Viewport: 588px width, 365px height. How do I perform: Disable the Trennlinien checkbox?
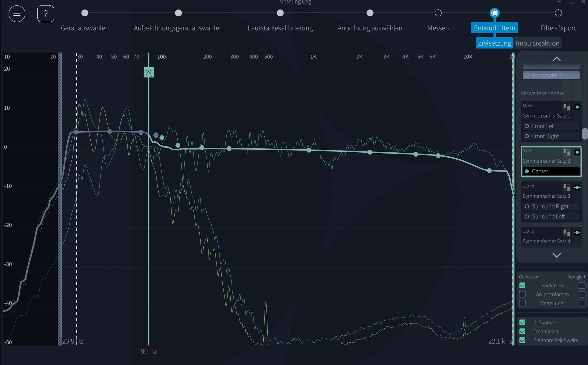522,331
